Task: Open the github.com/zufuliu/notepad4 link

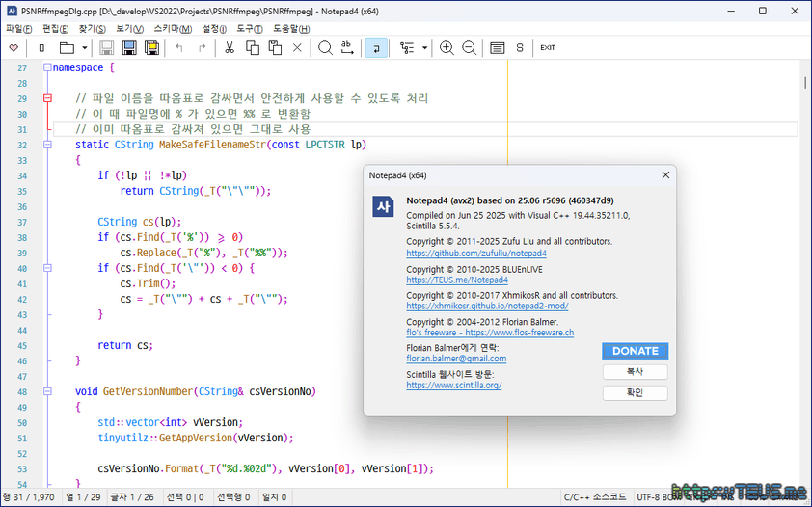Action: click(476, 253)
